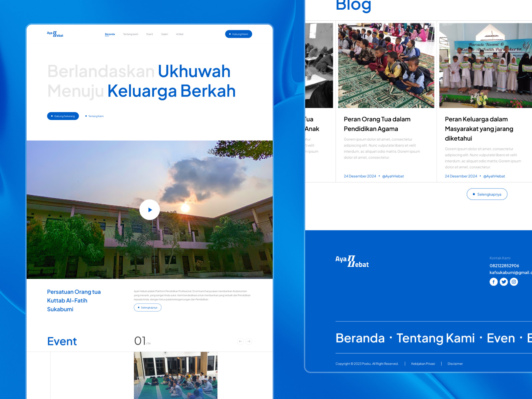Open the Instagram icon in the footer
Image resolution: width=532 pixels, height=399 pixels.
click(x=513, y=282)
